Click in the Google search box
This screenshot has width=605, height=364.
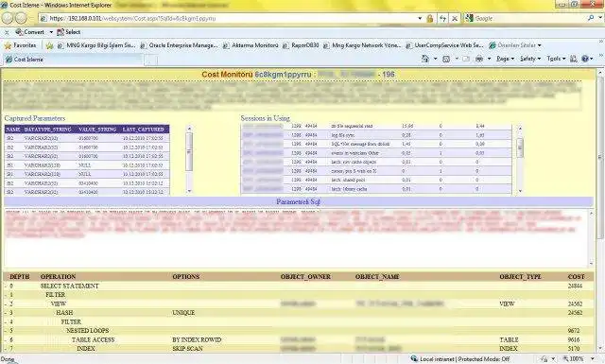click(526, 18)
